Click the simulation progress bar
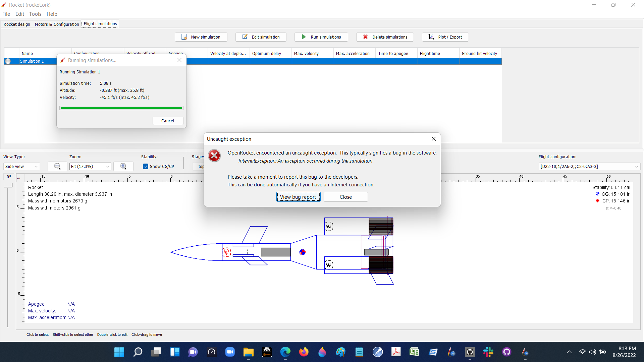 [x=121, y=108]
